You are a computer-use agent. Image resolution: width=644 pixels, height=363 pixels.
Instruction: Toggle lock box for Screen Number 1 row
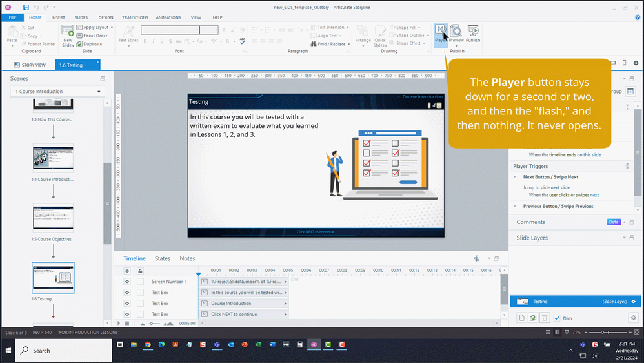pyautogui.click(x=140, y=282)
